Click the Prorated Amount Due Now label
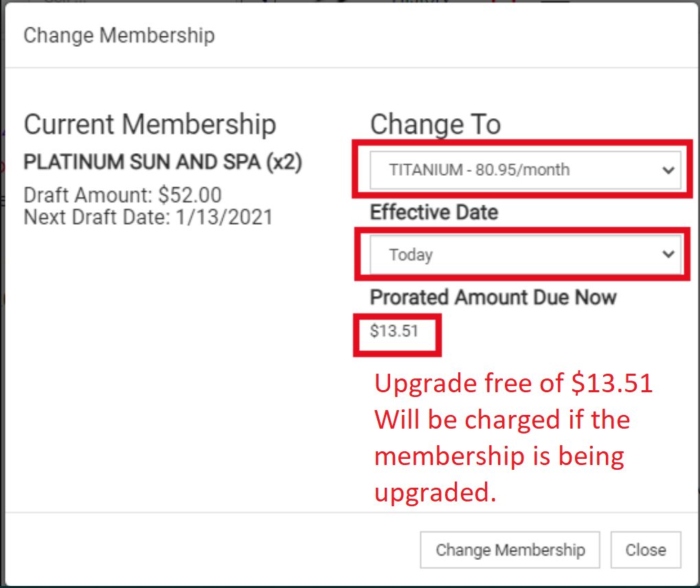 [493, 297]
